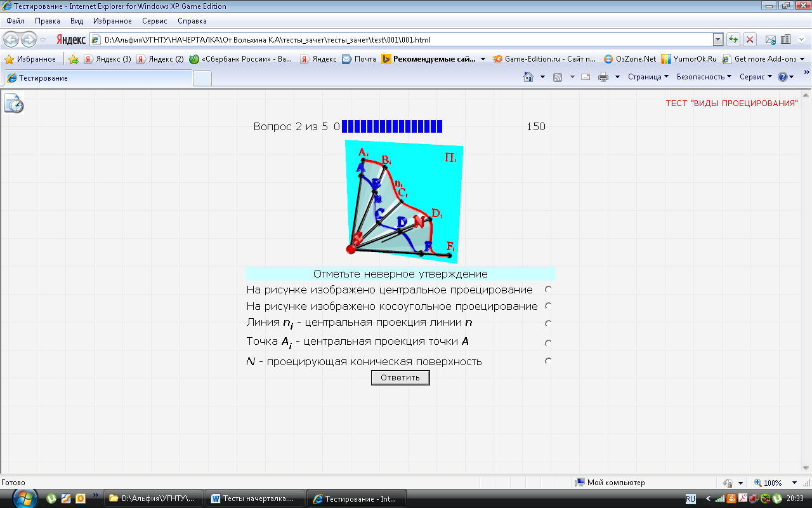Select 'изображено центральное проецирование' option
Image resolution: width=812 pixels, height=508 pixels.
(548, 290)
